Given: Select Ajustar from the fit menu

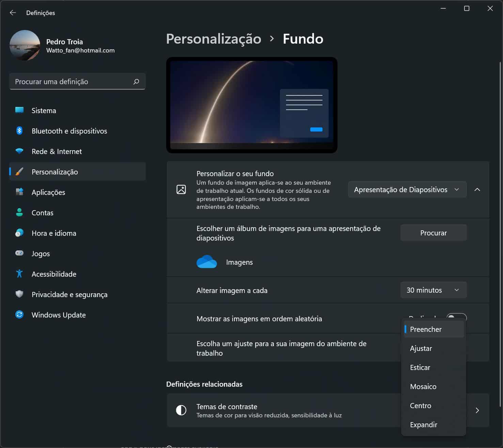Looking at the screenshot, I should pos(421,349).
